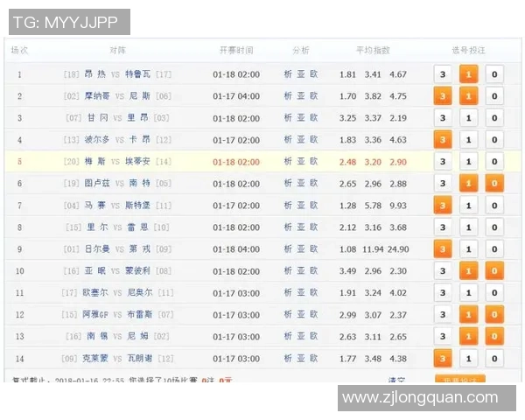Image resolution: width=525 pixels, height=420 pixels.
Task: Open team 瓦朗谢 in row 14
Action: coord(140,359)
